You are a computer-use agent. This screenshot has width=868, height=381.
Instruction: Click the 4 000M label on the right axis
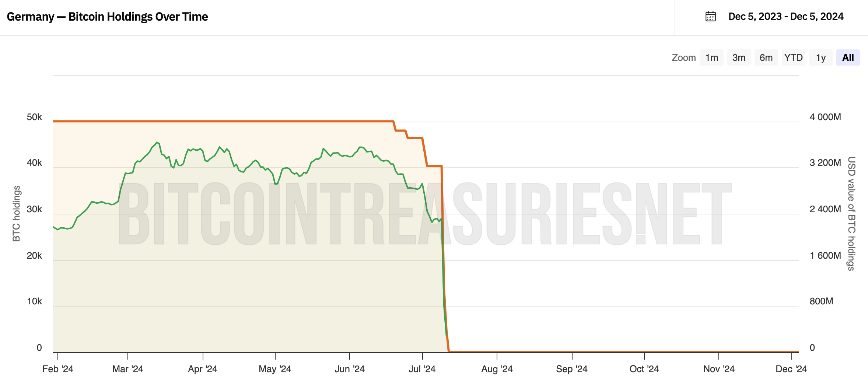825,117
